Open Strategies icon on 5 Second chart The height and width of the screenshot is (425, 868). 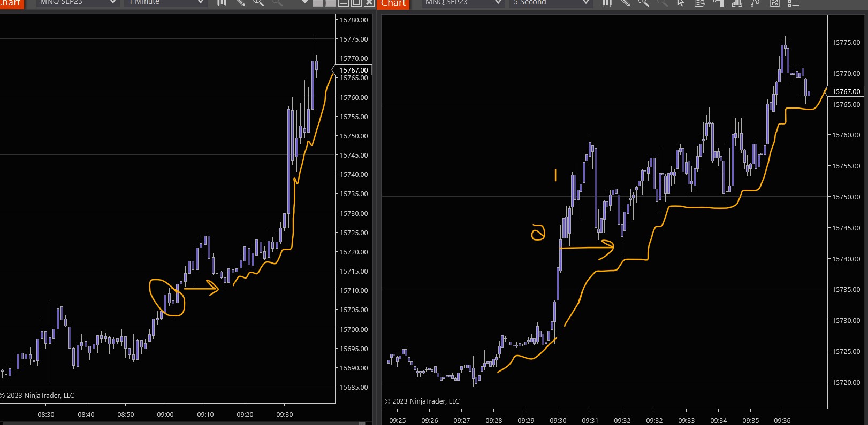pyautogui.click(x=774, y=3)
